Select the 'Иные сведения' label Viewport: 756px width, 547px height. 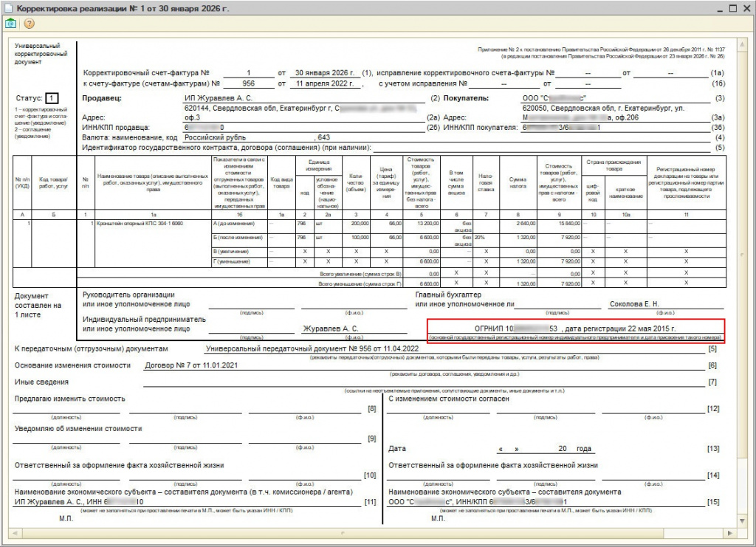click(41, 382)
